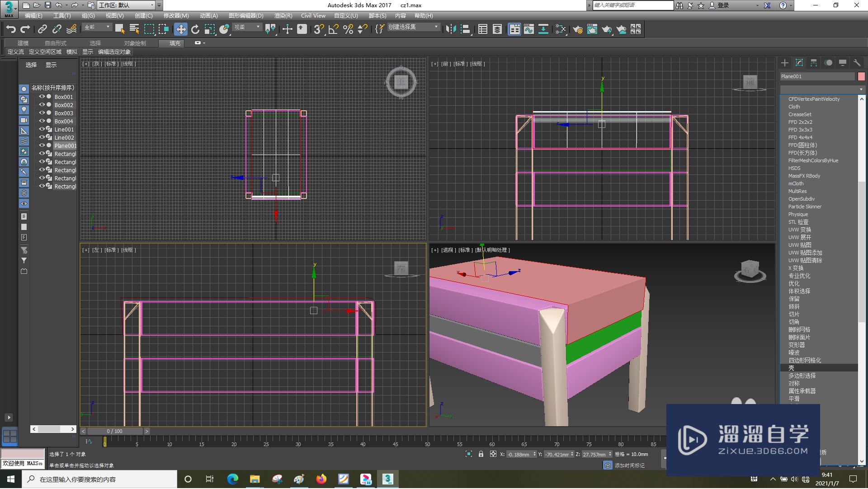The image size is (868, 489).
Task: Click the Align tool icon
Action: [466, 29]
